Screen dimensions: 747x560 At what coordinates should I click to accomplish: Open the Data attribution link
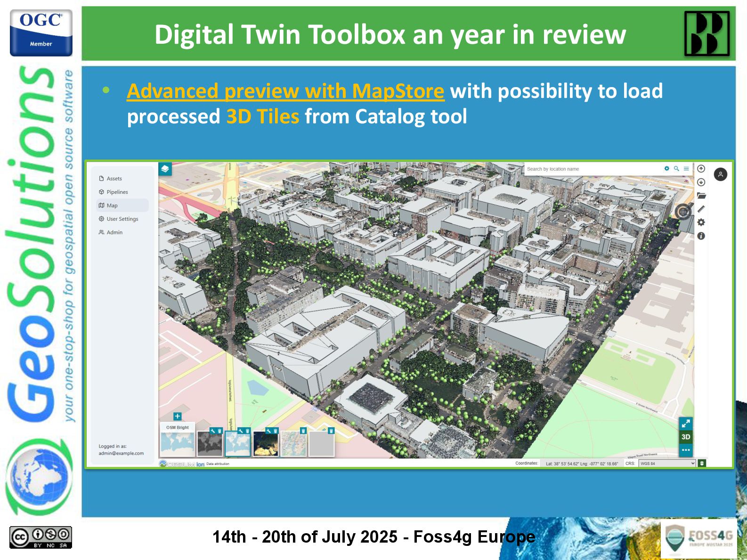218,464
